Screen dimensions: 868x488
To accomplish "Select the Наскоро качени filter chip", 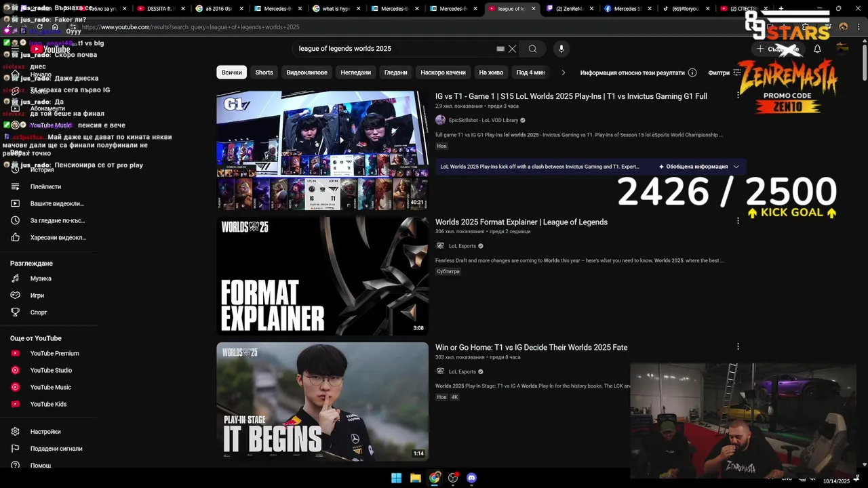I will (443, 73).
